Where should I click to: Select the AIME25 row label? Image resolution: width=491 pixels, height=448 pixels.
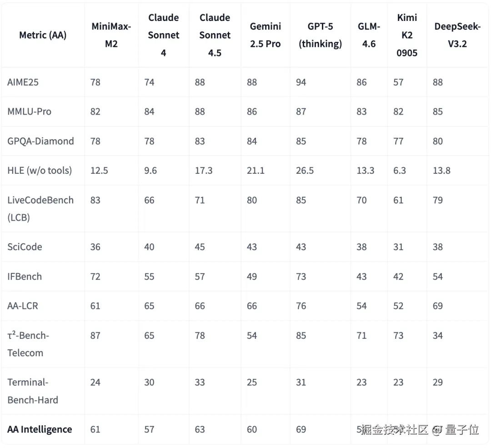tap(25, 82)
